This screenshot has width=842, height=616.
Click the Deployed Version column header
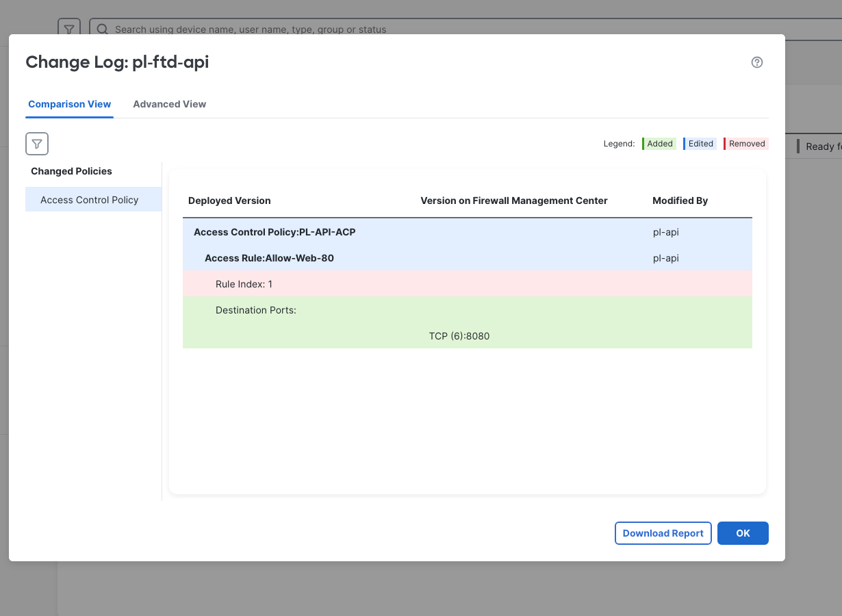pos(229,201)
